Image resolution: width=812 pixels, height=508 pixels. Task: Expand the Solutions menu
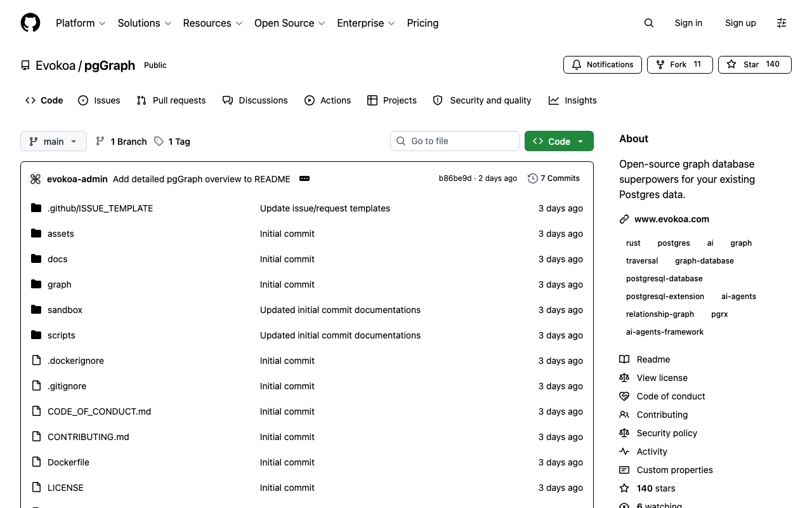[x=145, y=23]
